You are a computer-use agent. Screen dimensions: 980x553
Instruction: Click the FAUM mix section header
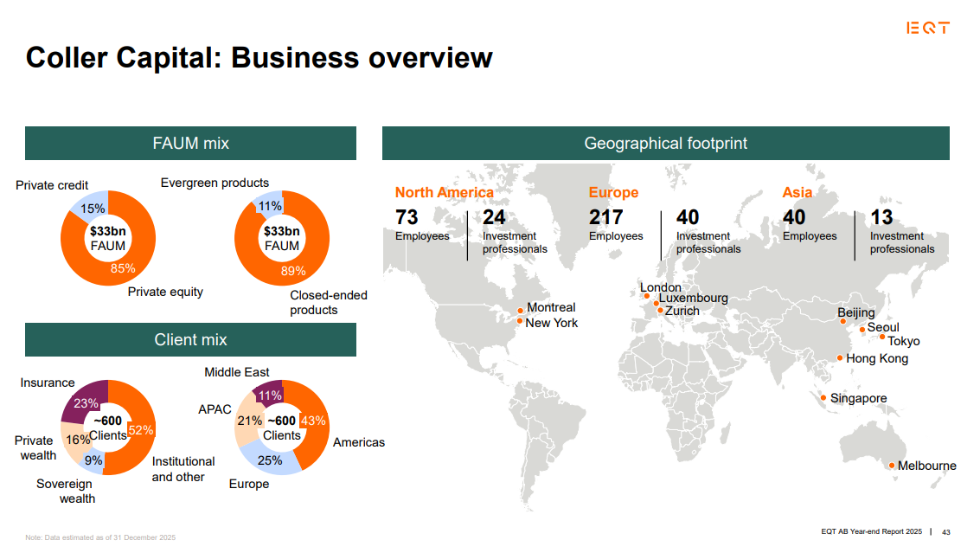tap(190, 143)
